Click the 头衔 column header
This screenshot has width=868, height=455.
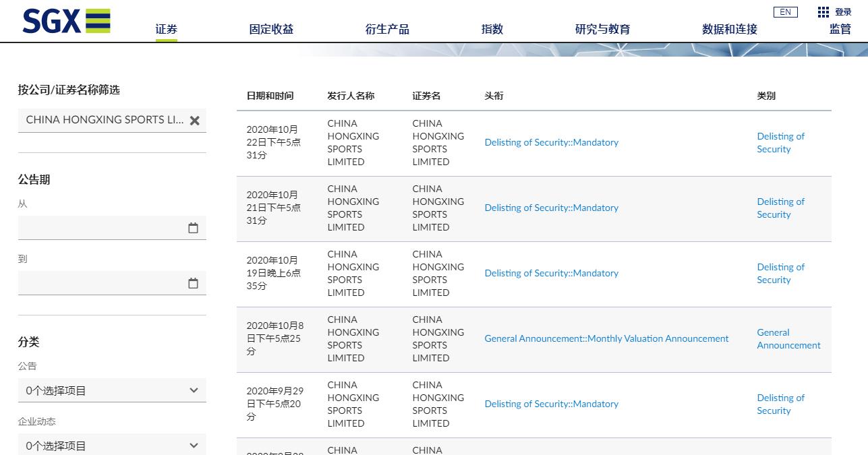(494, 96)
